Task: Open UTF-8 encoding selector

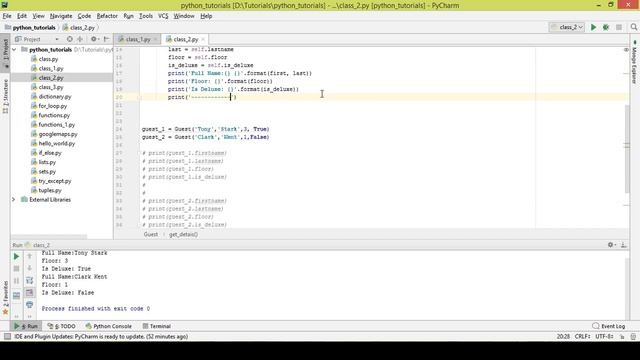Action: pyautogui.click(x=604, y=337)
